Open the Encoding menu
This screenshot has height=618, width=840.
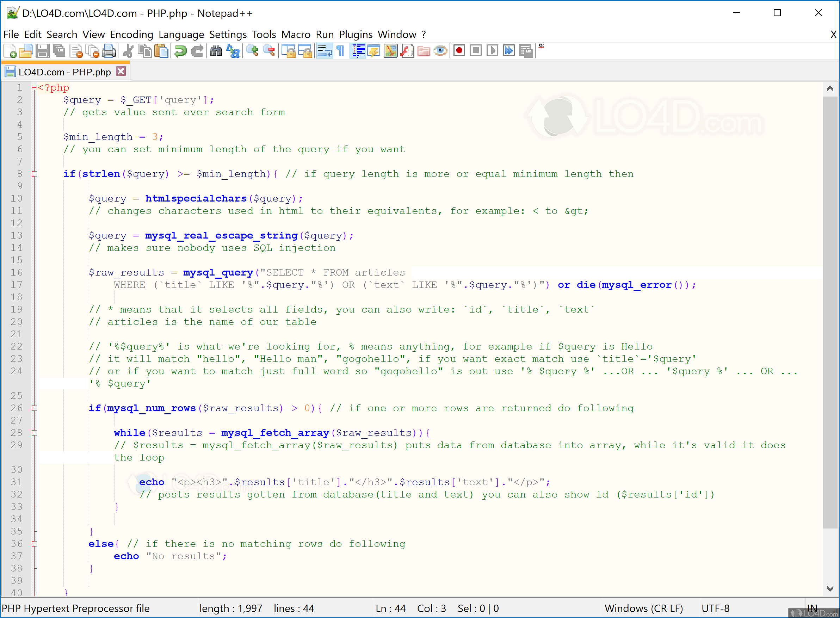[131, 35]
